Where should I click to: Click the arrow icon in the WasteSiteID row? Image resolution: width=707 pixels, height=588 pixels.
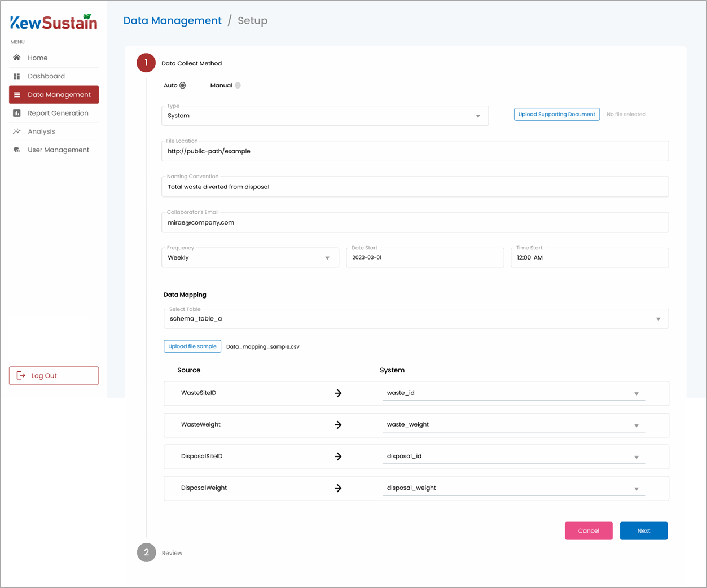pos(338,393)
